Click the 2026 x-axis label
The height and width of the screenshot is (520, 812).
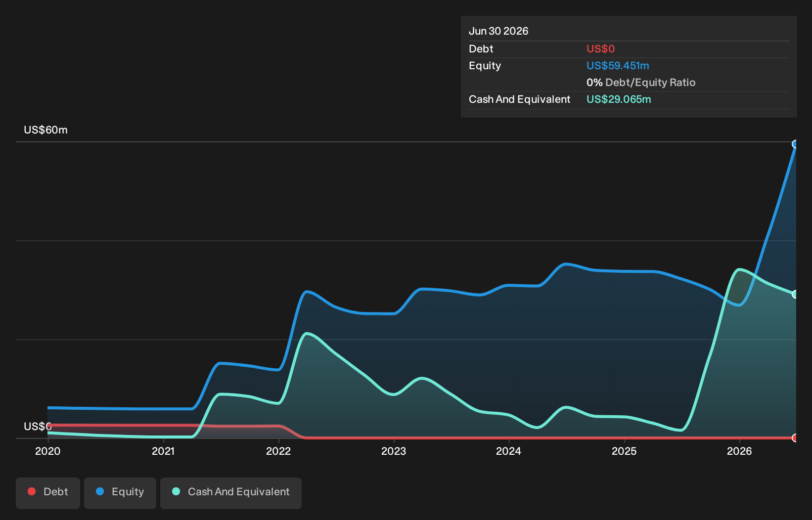[739, 451]
